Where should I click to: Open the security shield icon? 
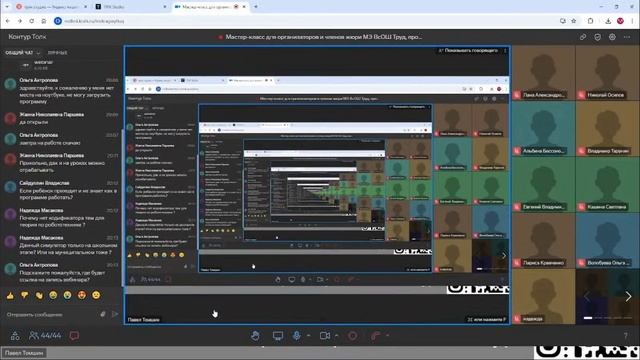pos(598,37)
